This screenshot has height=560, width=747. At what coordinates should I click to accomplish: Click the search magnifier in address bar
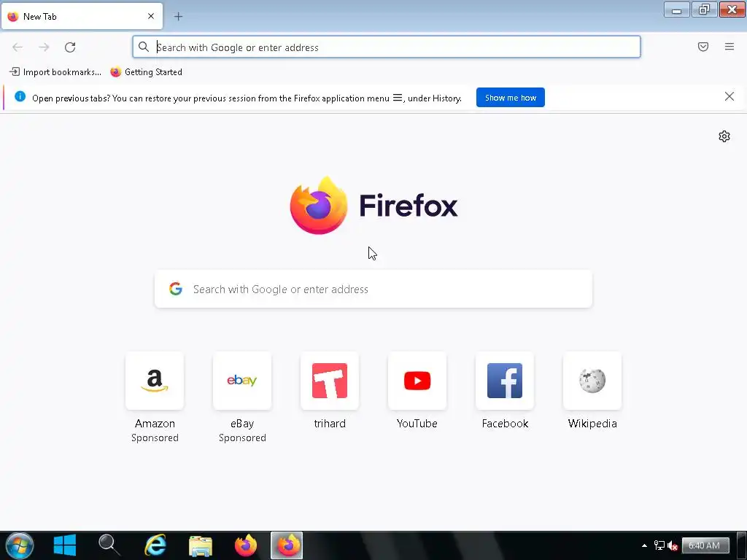pyautogui.click(x=144, y=47)
